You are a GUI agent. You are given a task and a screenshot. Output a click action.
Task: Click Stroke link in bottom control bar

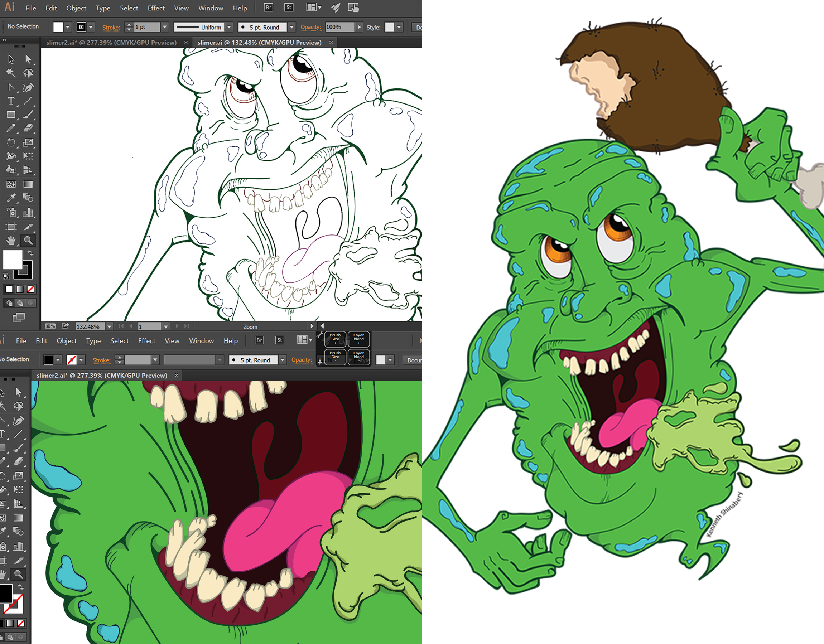coord(102,360)
